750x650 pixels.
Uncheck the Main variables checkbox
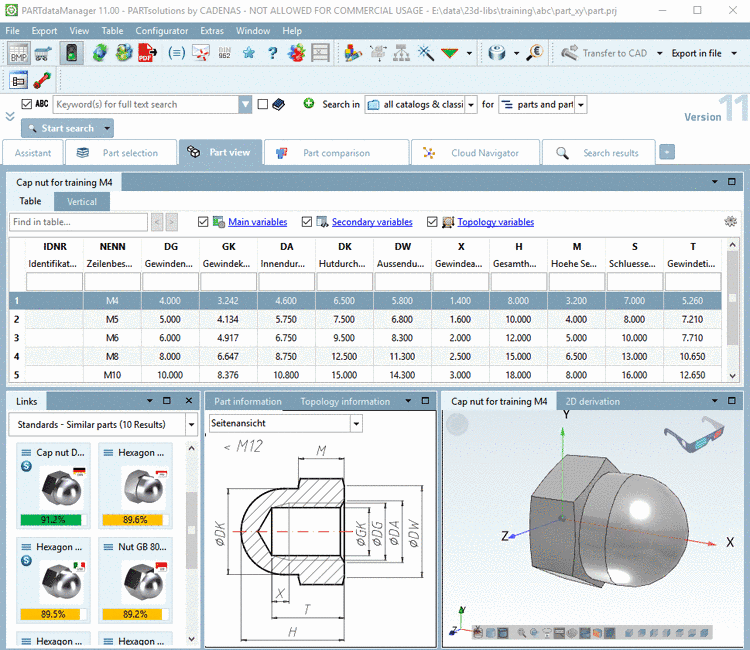point(204,222)
